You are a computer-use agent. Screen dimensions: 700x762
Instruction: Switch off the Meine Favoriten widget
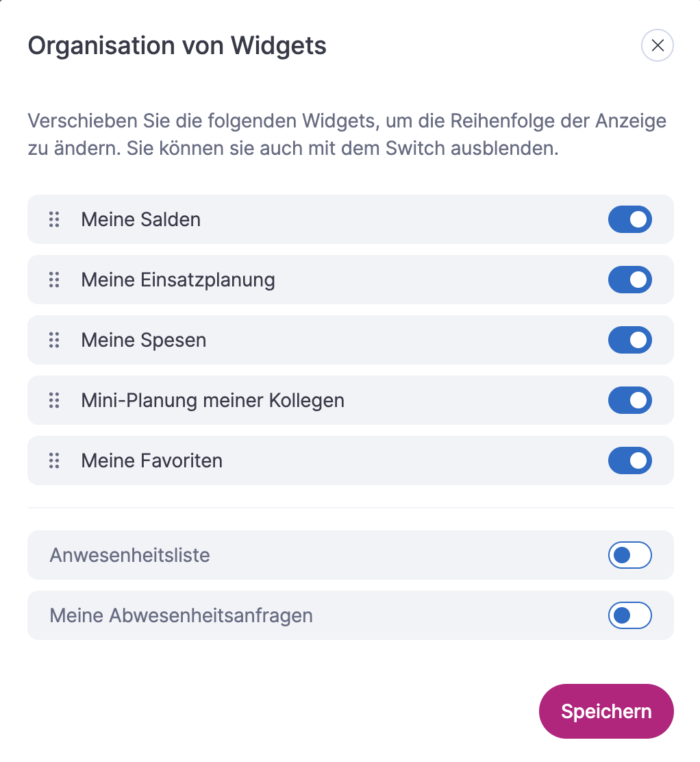coord(629,460)
